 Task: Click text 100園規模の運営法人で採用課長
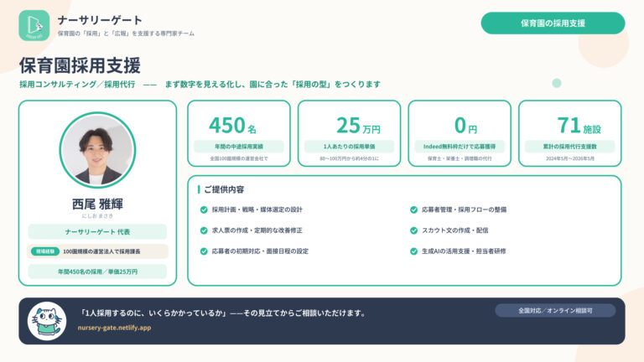[x=101, y=251]
